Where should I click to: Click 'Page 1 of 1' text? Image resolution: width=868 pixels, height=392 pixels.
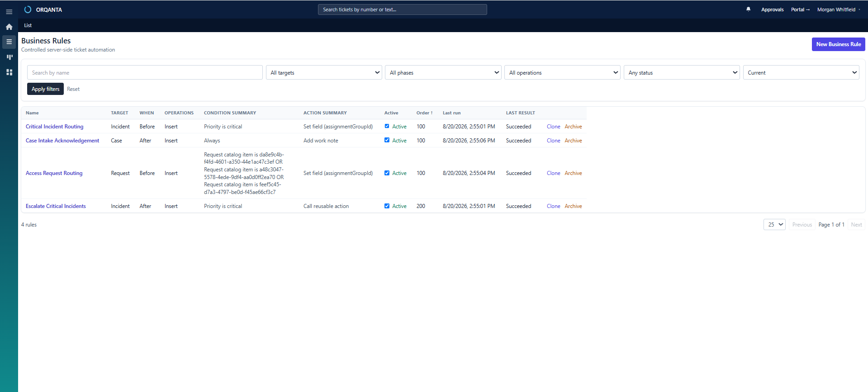click(831, 225)
